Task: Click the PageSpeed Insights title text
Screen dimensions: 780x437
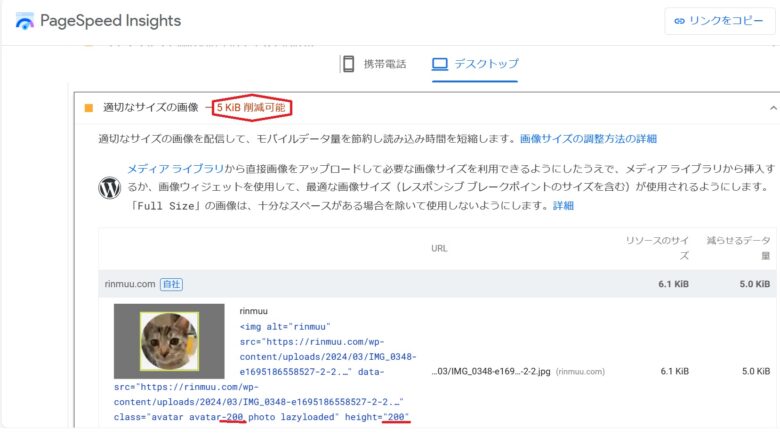Action: pos(110,21)
